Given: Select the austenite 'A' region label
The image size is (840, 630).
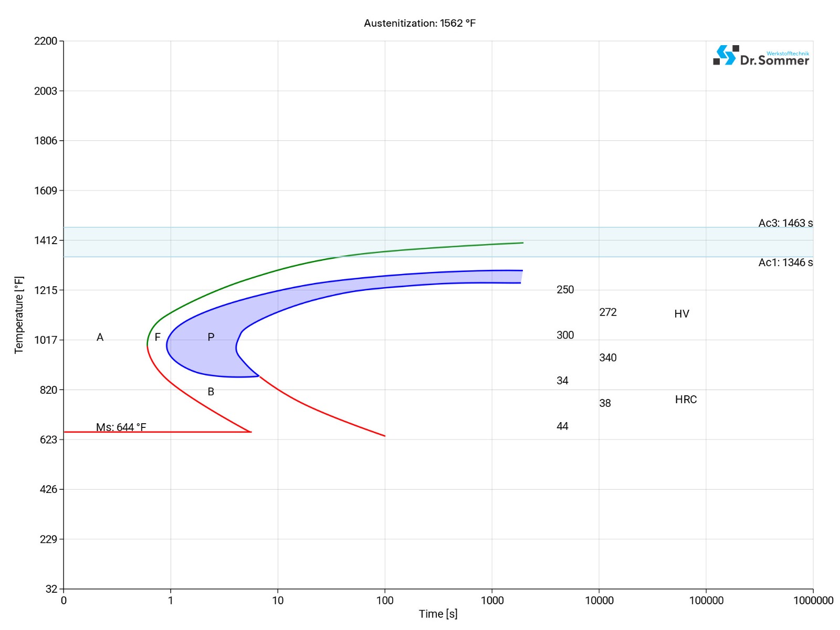Looking at the screenshot, I should [x=100, y=337].
